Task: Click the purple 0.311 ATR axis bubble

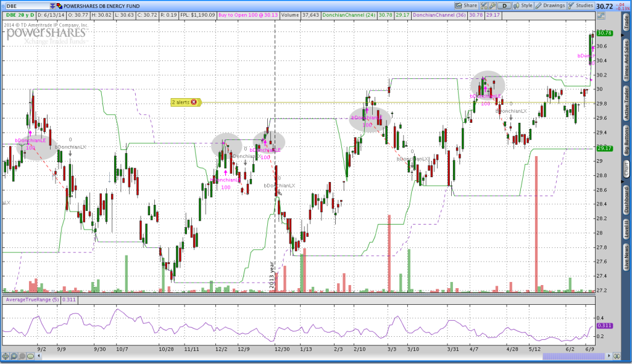Action: point(605,326)
